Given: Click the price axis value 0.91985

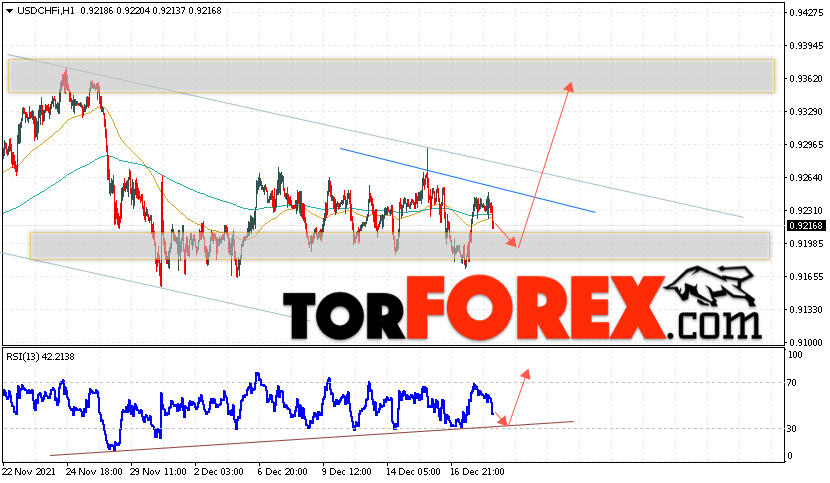Looking at the screenshot, I should click(x=806, y=243).
